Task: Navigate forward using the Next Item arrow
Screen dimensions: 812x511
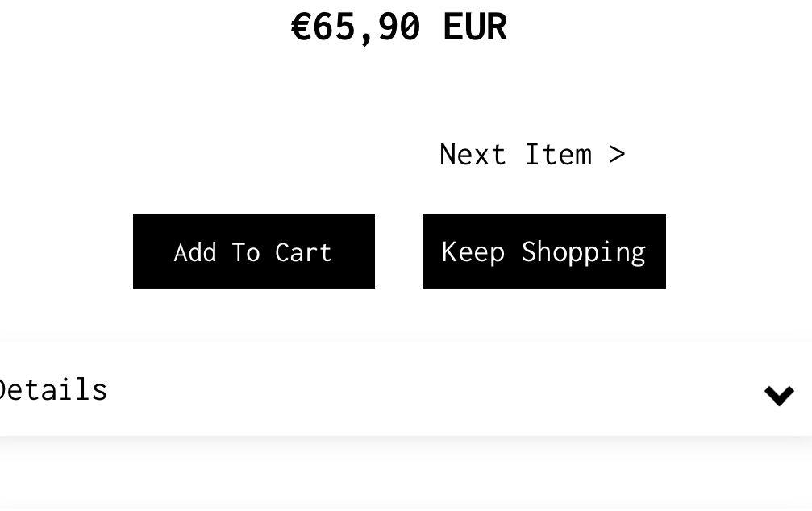Action: tap(618, 154)
